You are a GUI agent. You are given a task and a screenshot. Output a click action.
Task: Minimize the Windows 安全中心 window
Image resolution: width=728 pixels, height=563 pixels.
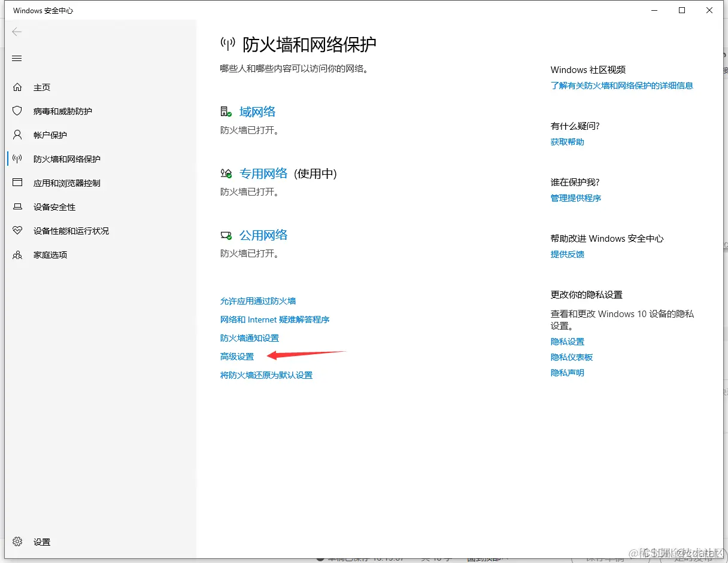pos(654,10)
